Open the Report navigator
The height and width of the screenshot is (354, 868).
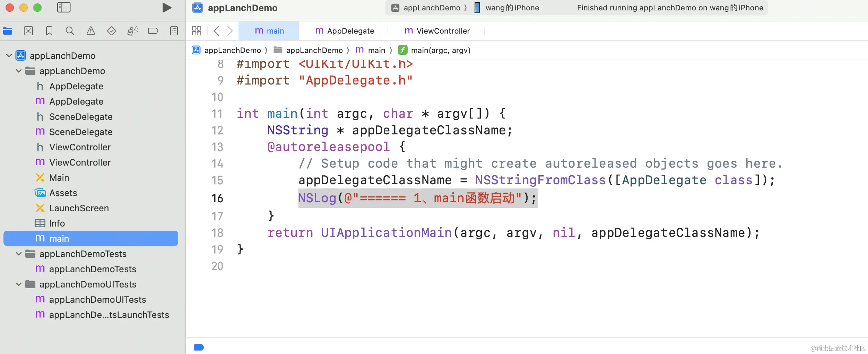click(174, 31)
